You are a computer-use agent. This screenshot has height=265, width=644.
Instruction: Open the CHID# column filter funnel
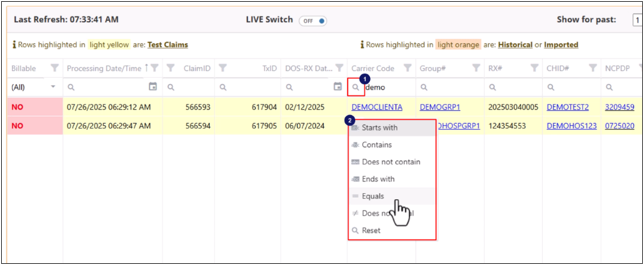[x=592, y=68]
